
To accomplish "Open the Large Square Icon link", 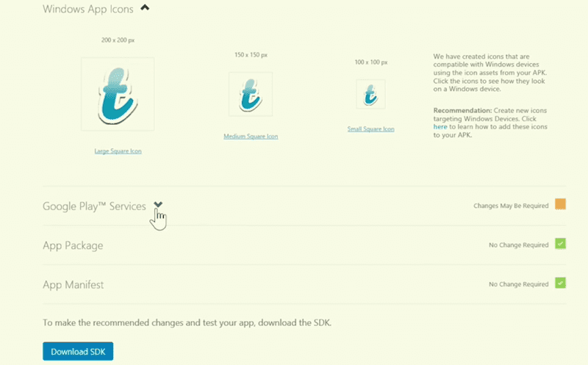I will [x=118, y=151].
